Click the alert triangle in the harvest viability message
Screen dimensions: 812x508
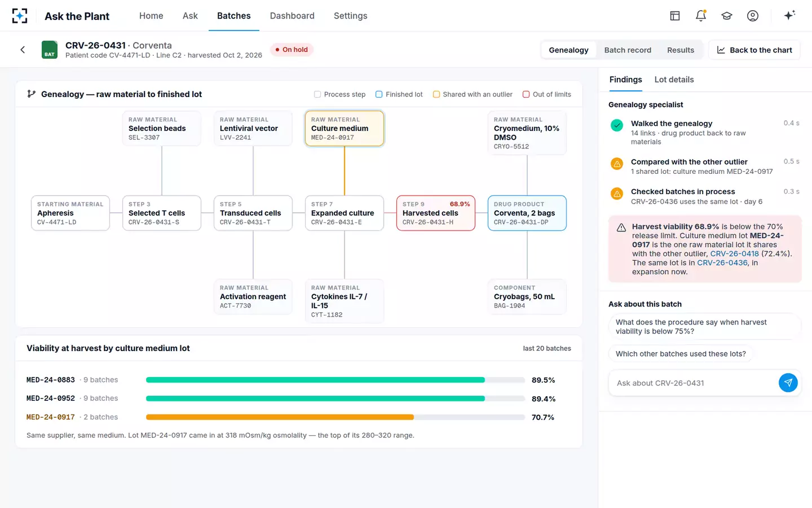[621, 227]
